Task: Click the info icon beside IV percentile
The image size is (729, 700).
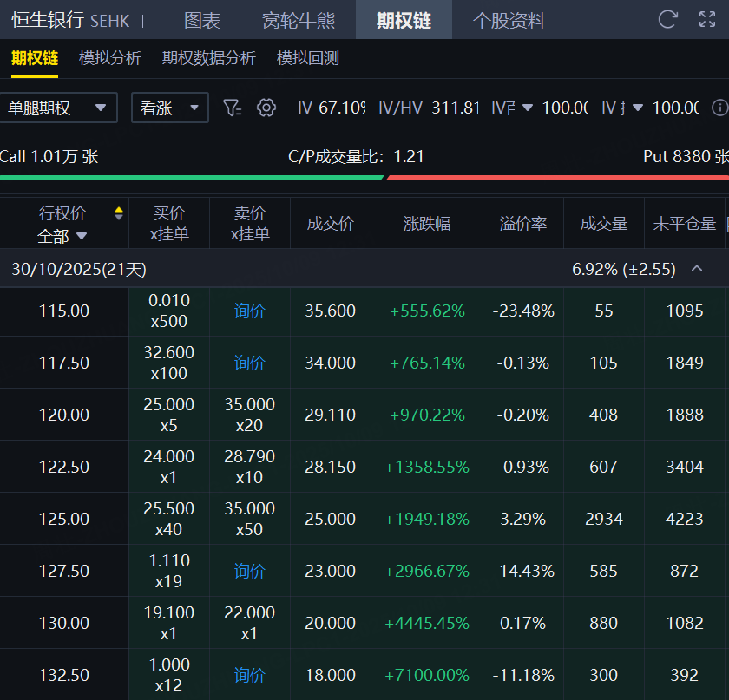Action: tap(719, 108)
